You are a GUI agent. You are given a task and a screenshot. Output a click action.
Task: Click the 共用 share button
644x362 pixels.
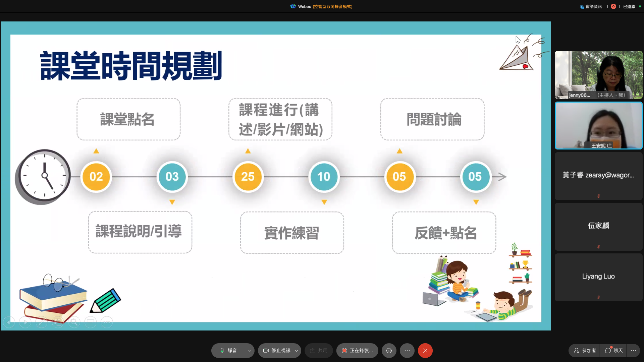tap(319, 351)
